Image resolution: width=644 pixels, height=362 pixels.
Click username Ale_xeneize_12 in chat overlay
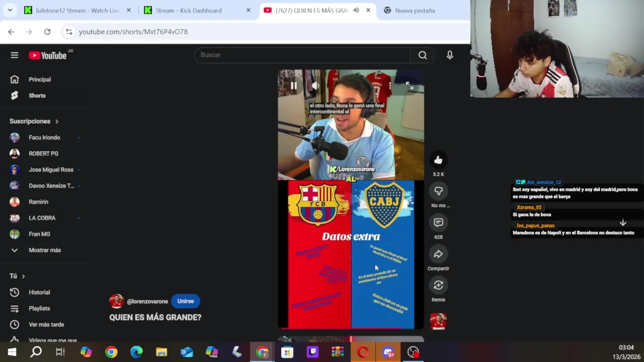[x=544, y=182]
